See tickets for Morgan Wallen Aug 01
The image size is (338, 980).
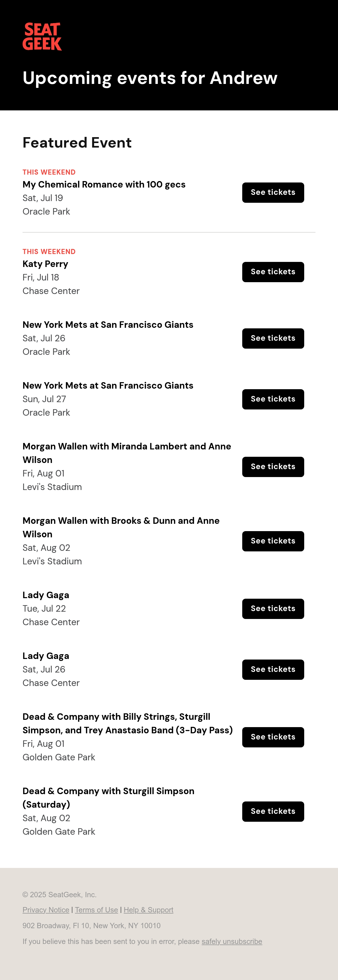(x=273, y=467)
